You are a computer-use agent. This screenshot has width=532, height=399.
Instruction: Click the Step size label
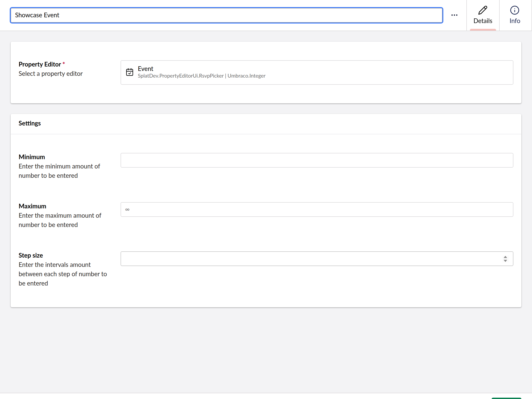point(31,255)
